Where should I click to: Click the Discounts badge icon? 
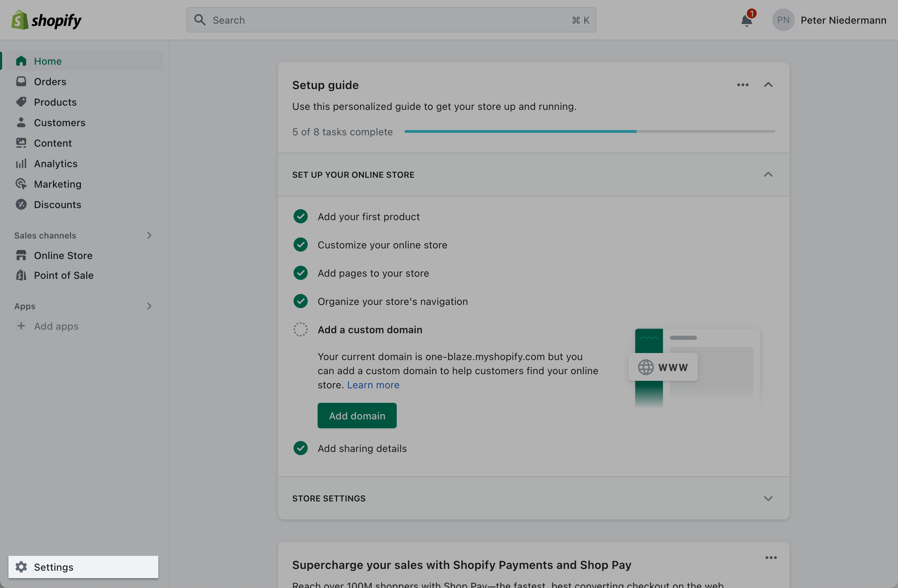pyautogui.click(x=21, y=204)
